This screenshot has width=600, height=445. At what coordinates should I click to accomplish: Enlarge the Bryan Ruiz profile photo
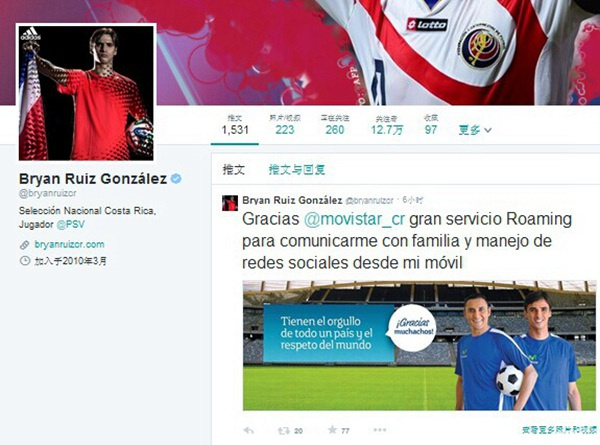tap(86, 93)
